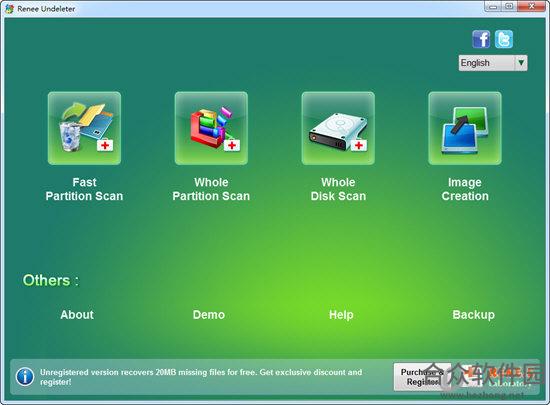This screenshot has height=405, width=550.
Task: Open the Image Creation icon
Action: coord(465,128)
